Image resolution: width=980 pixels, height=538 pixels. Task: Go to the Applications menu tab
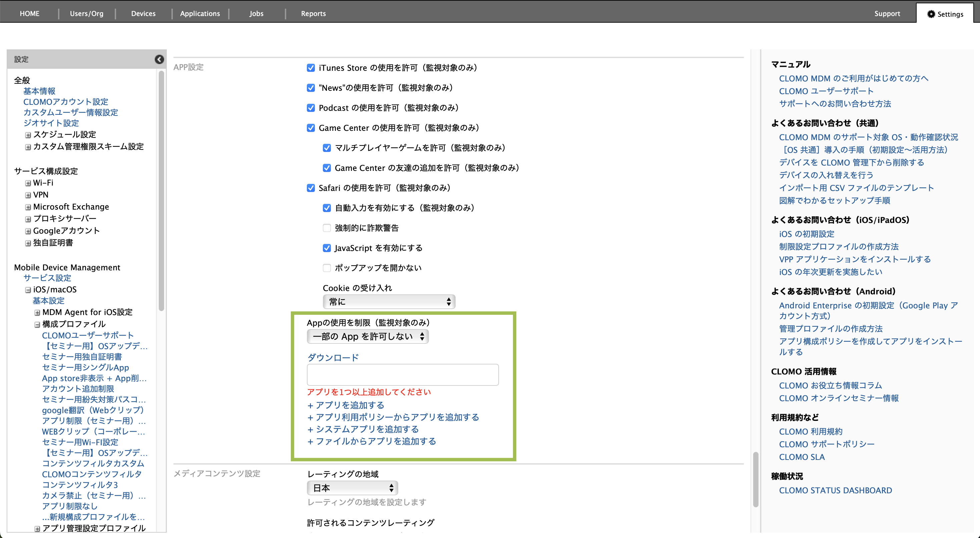click(x=200, y=14)
